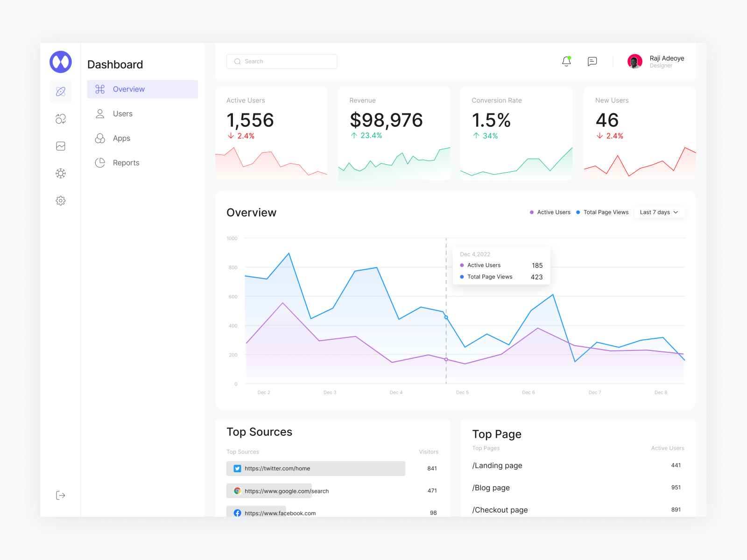This screenshot has height=560, width=747.
Task: Click the Twitter icon in Top Sources
Action: click(237, 469)
